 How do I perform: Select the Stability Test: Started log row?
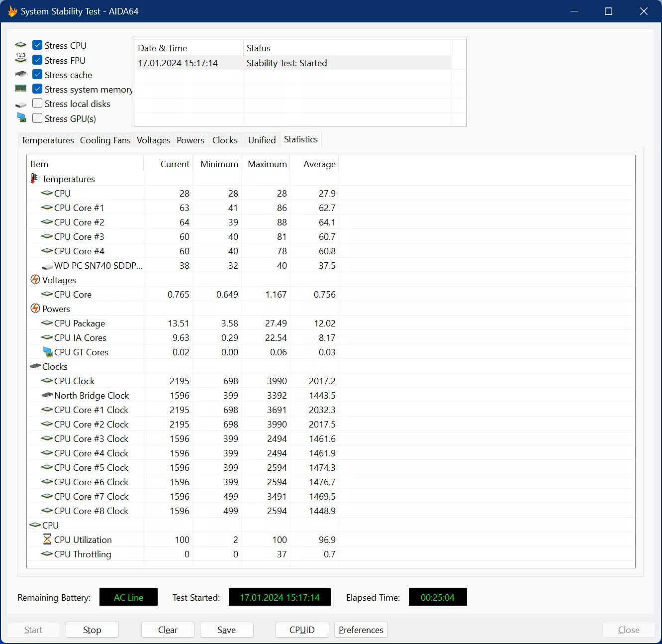pos(293,63)
